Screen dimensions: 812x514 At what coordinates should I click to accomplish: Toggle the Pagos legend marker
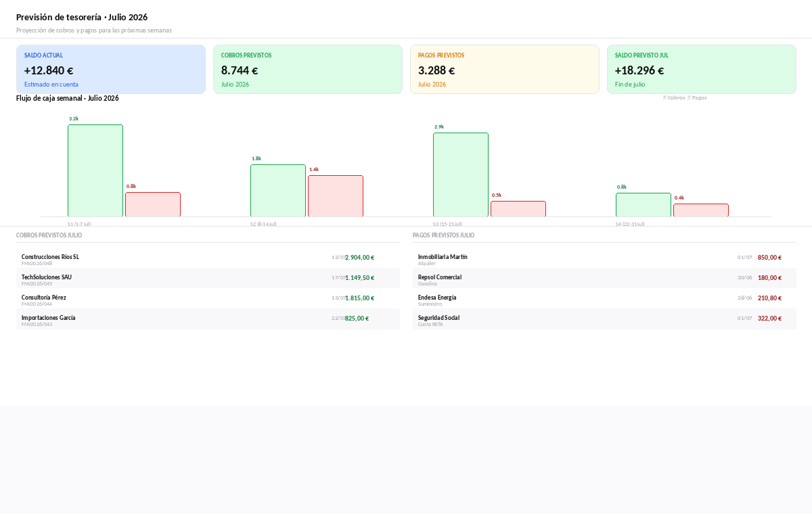point(690,97)
